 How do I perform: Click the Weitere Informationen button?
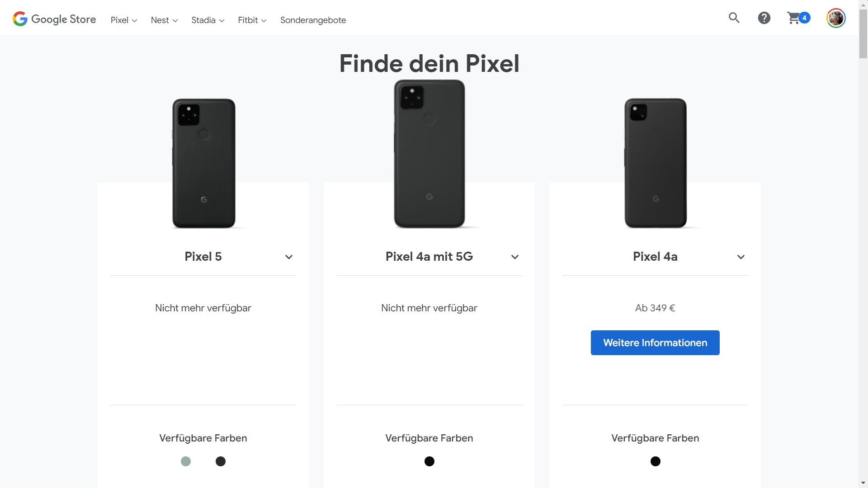pyautogui.click(x=655, y=343)
